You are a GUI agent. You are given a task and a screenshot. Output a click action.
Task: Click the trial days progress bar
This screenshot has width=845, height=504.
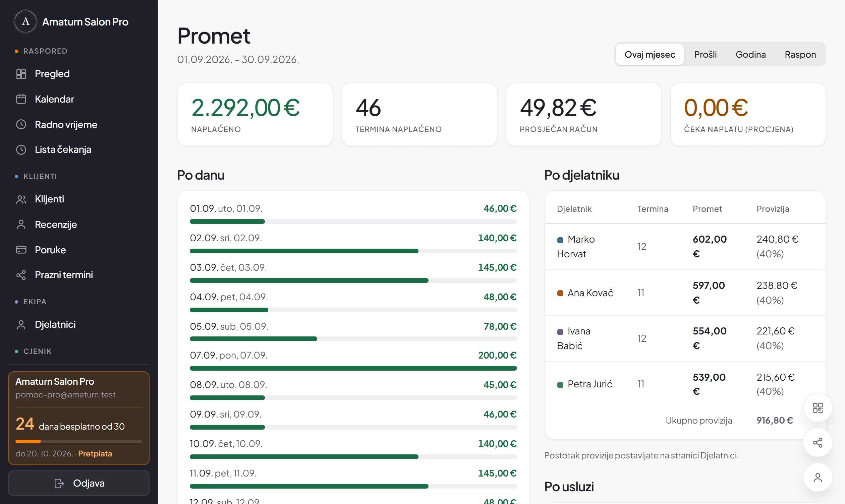pos(79,442)
